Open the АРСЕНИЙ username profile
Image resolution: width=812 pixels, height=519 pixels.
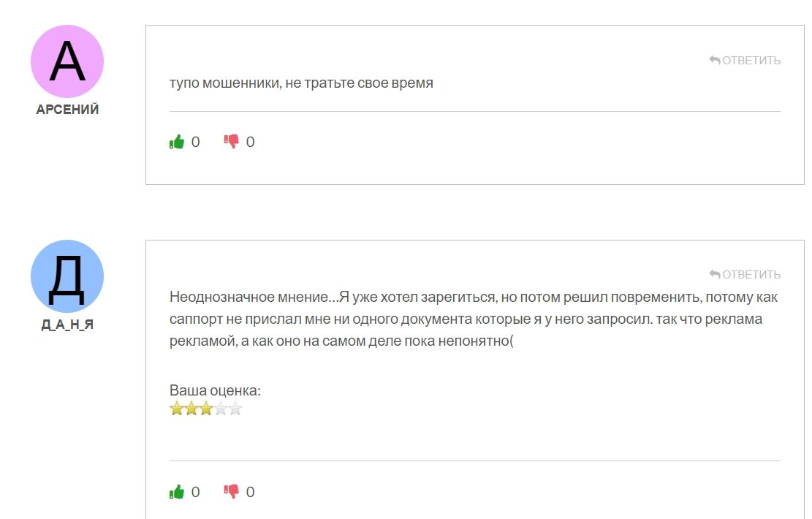pyautogui.click(x=67, y=110)
